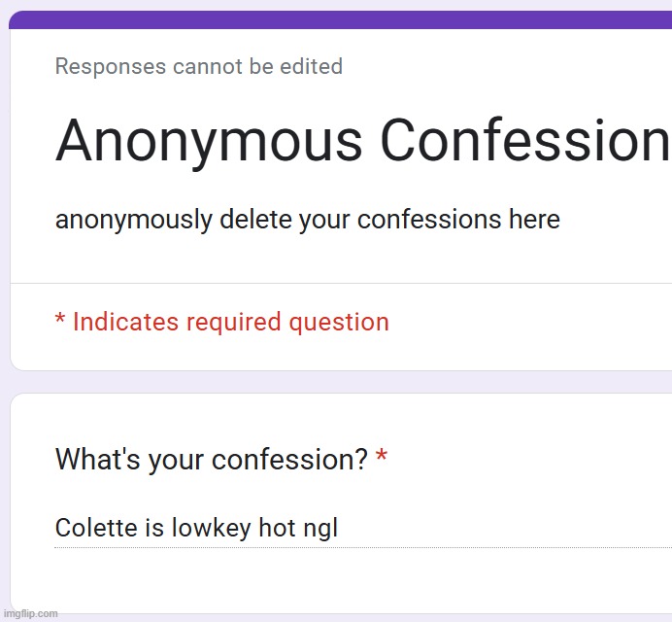This screenshot has height=622, width=672.
Task: Click the red asterisk beside the question
Action: point(382,458)
